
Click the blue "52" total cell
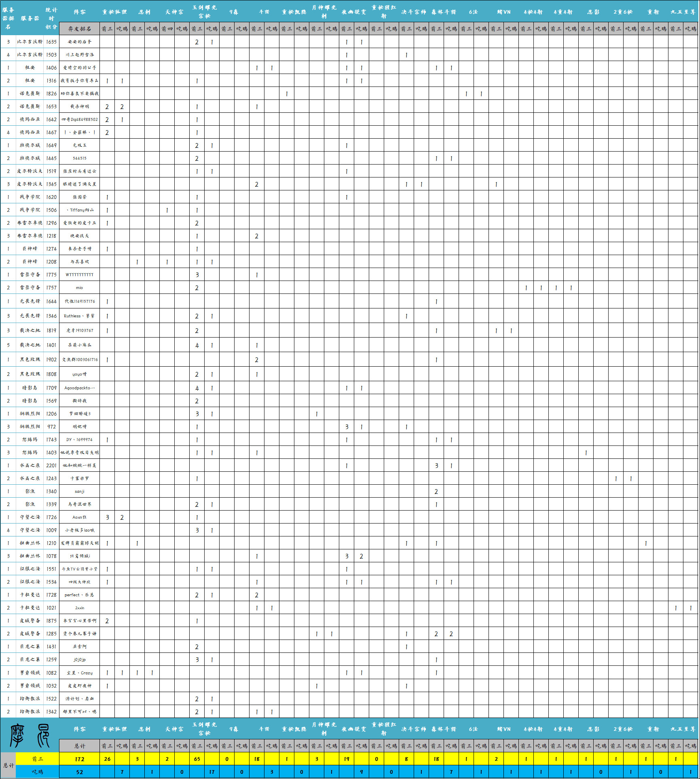pos(79,772)
